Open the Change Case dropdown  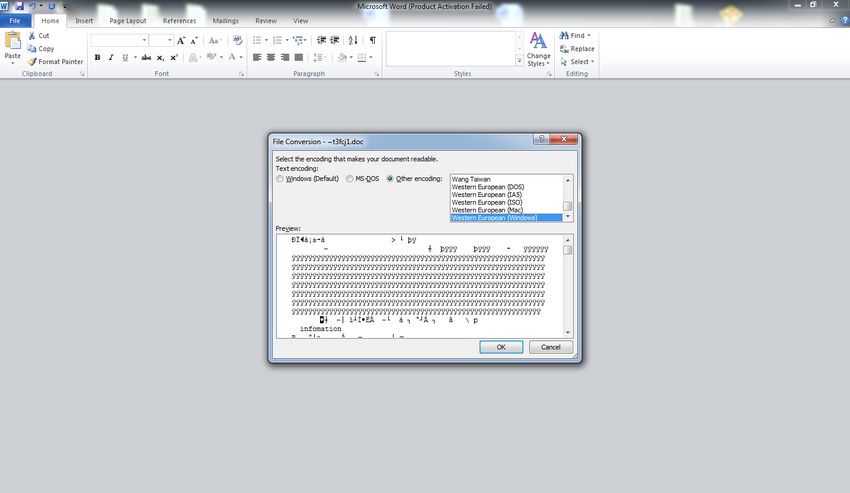(x=215, y=41)
